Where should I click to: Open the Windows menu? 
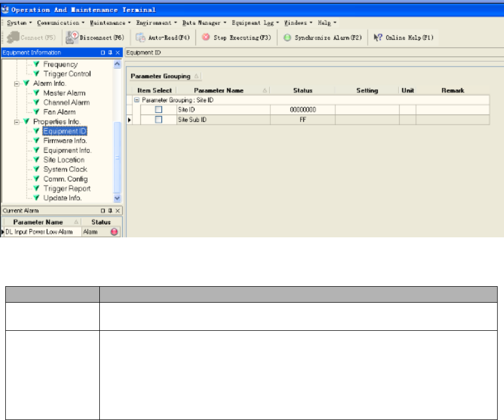[x=298, y=22]
